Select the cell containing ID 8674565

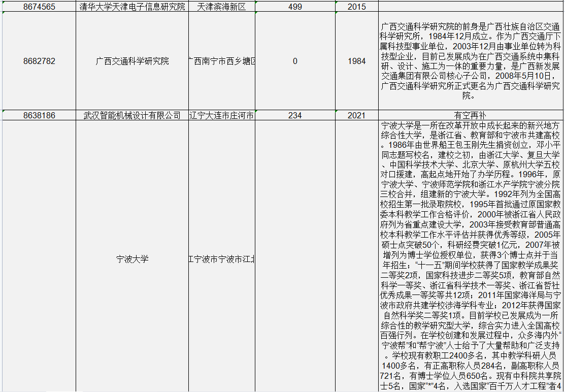39,7
